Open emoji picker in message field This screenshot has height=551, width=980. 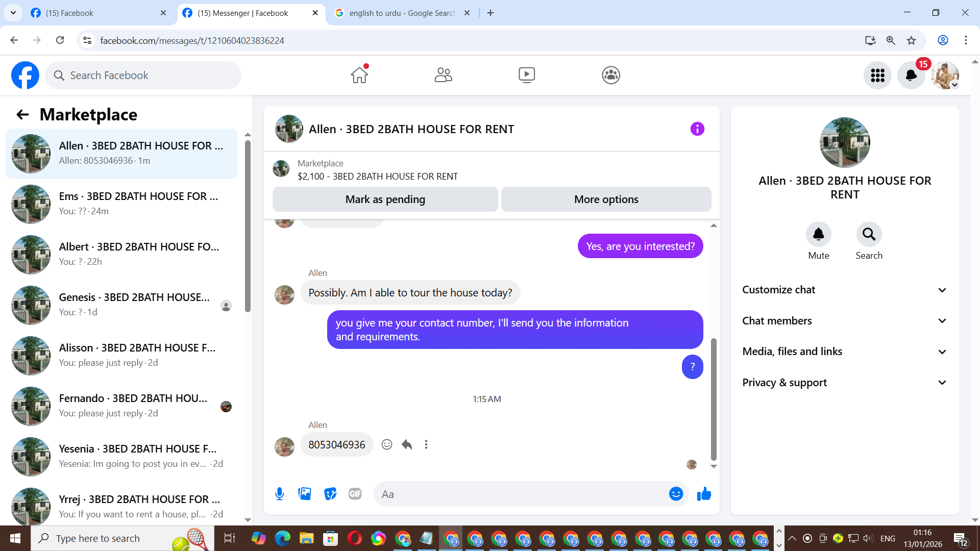pyautogui.click(x=676, y=494)
